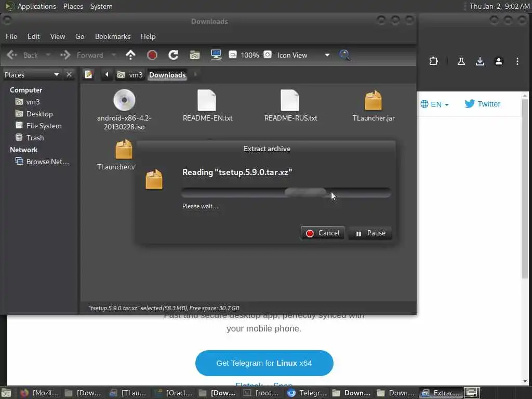Viewport: 532px width, 399px height.
Task: Click the clock showing Thu Jan 2
Action: (x=499, y=6)
